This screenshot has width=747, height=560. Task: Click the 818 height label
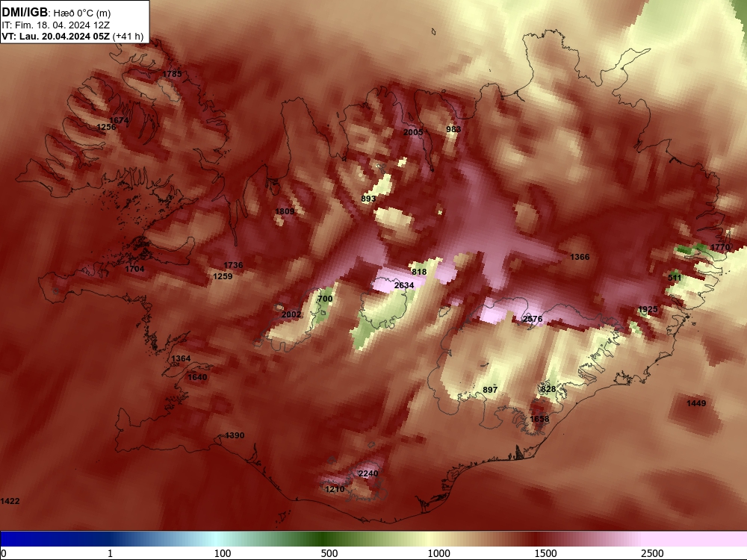tap(419, 272)
